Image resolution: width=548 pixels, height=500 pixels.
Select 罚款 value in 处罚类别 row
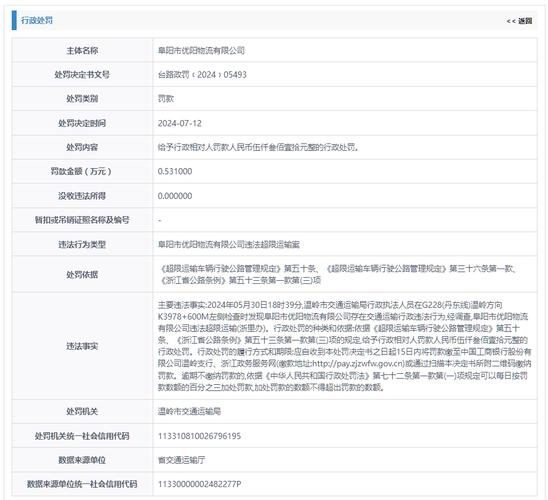[166, 99]
